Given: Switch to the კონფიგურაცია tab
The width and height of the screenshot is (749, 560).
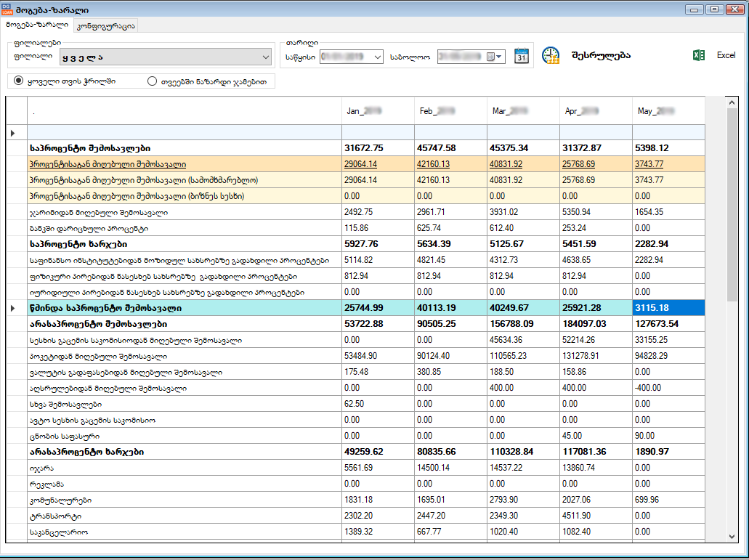Looking at the screenshot, I should [x=105, y=25].
